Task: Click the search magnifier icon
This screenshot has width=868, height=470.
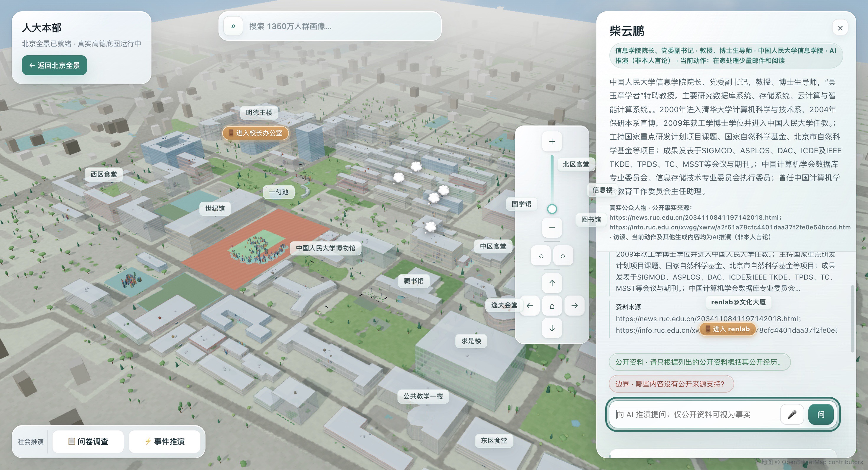Action: click(233, 26)
